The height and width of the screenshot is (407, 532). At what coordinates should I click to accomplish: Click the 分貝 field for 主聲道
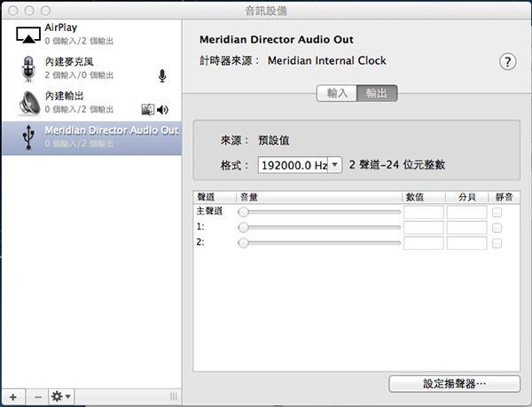click(x=467, y=212)
